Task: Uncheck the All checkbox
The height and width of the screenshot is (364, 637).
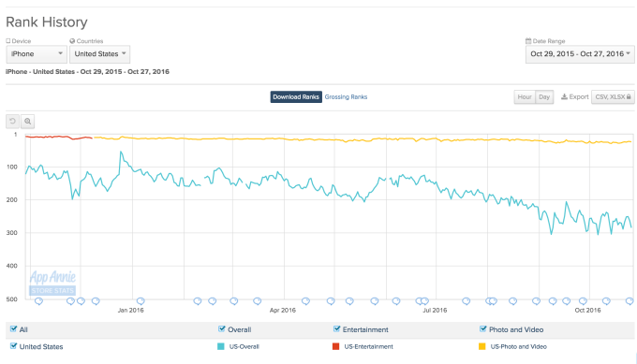Action: point(13,329)
